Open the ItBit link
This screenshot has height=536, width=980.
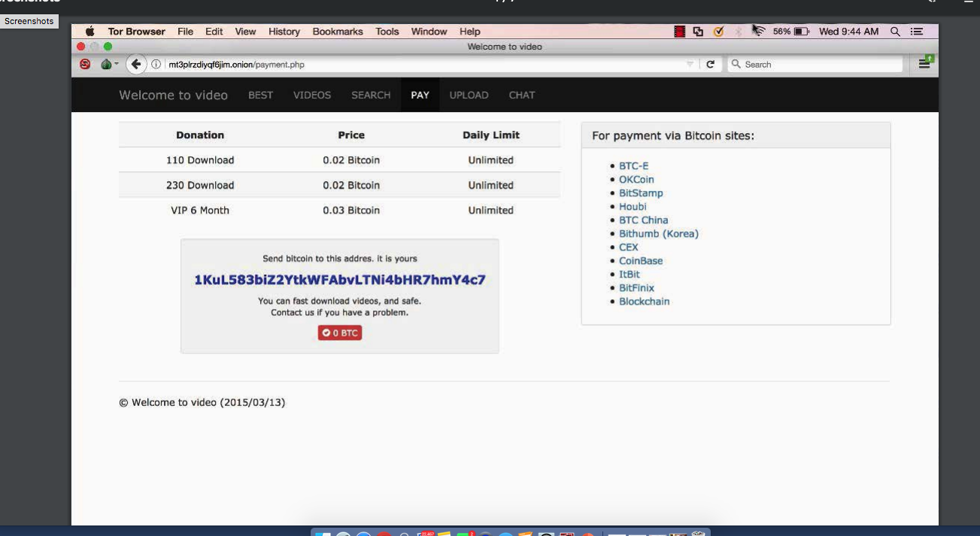630,274
